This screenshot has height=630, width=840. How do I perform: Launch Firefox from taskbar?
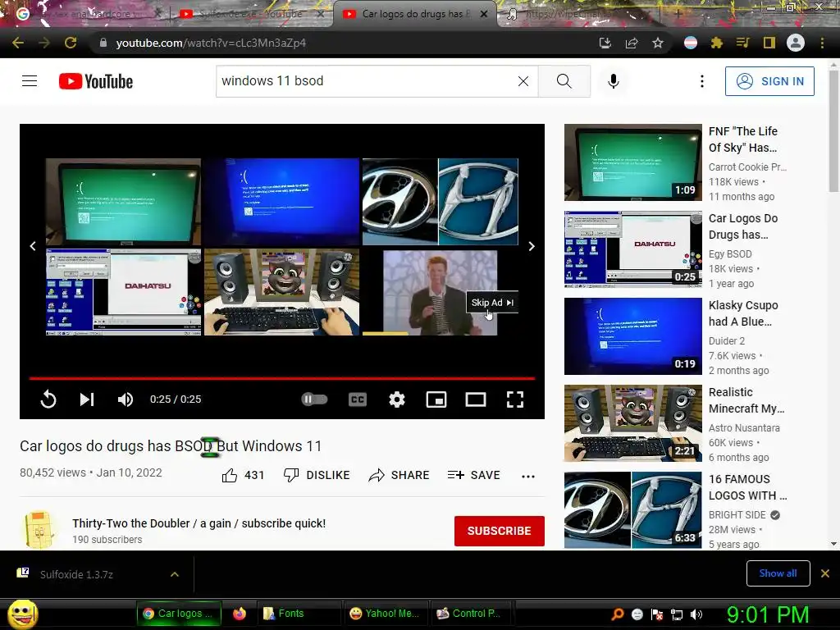point(240,614)
